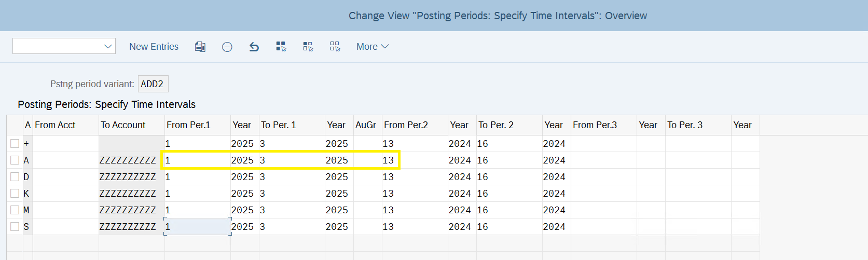Click the To Account cell of row D
The image size is (868, 260).
click(x=132, y=177)
